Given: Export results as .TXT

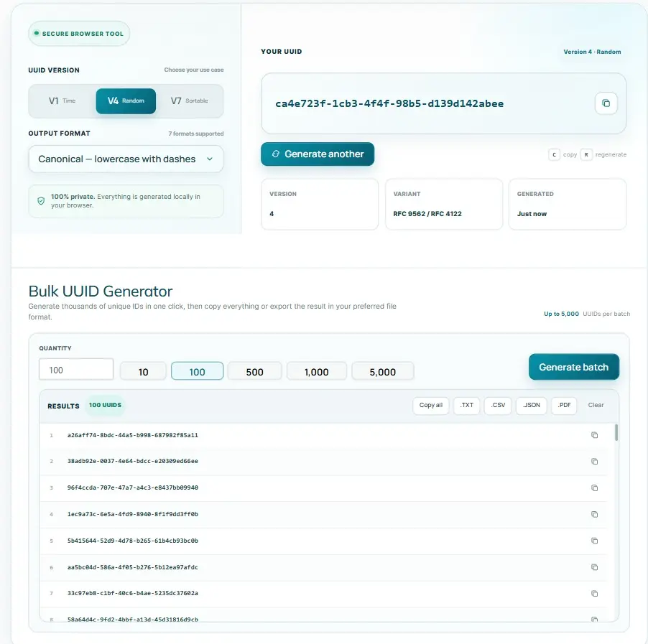Looking at the screenshot, I should 466,405.
